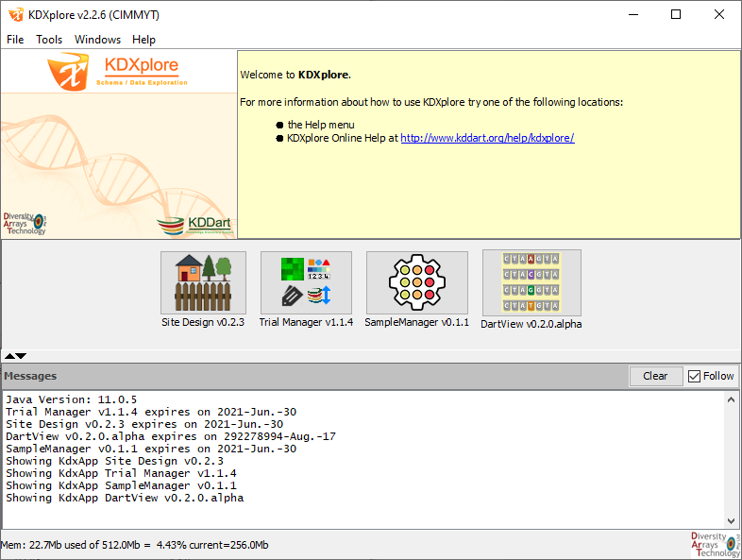
Task: Click 'SampleManager v0.1.1 expires' message line
Action: [x=151, y=449]
